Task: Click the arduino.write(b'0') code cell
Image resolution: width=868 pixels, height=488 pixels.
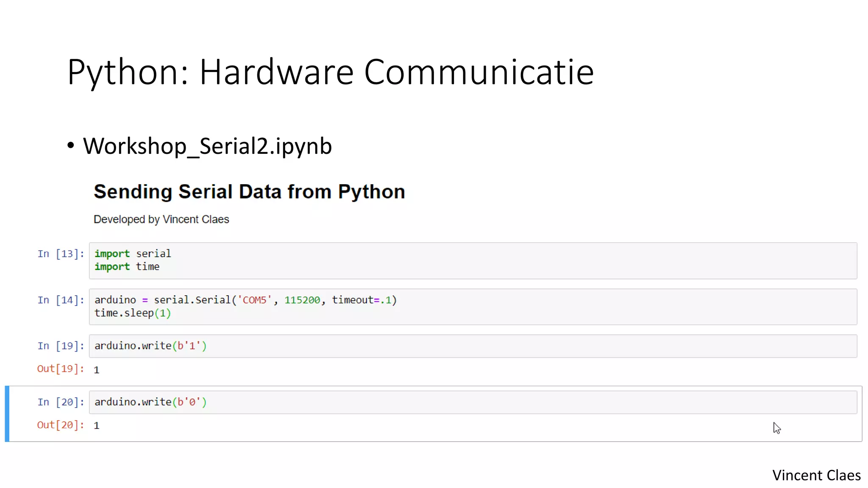Action: click(x=473, y=402)
